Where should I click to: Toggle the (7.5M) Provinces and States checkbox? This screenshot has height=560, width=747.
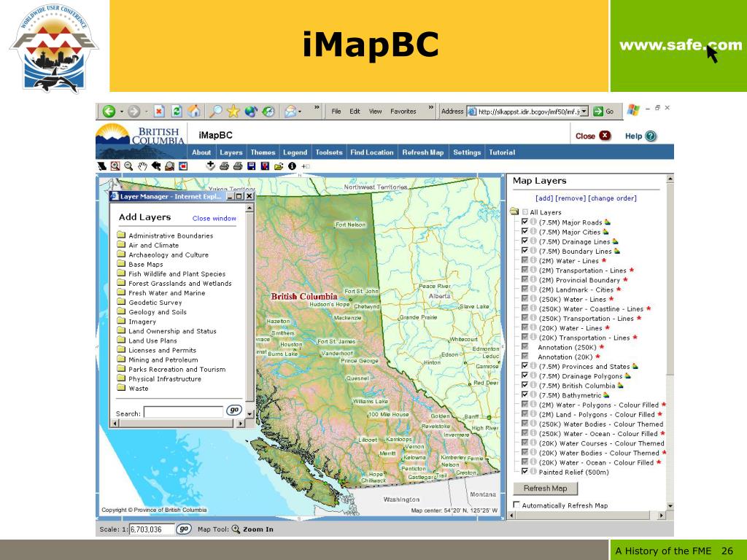coord(525,366)
